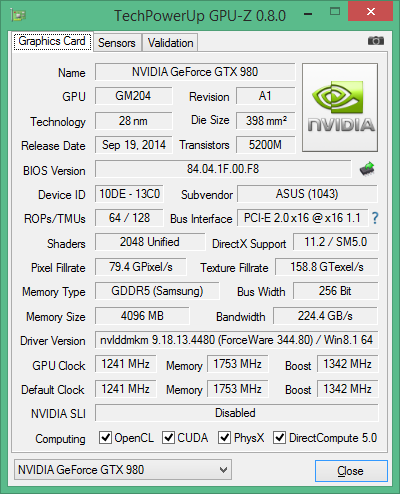Switch to the Graphics Card tab
This screenshot has width=400, height=494.
pos(52,42)
